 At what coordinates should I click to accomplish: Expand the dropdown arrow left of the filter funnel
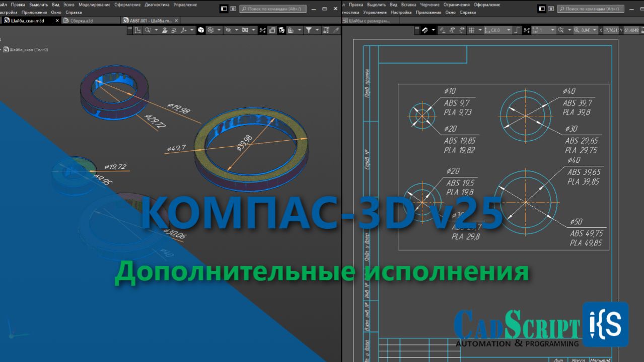(300, 30)
